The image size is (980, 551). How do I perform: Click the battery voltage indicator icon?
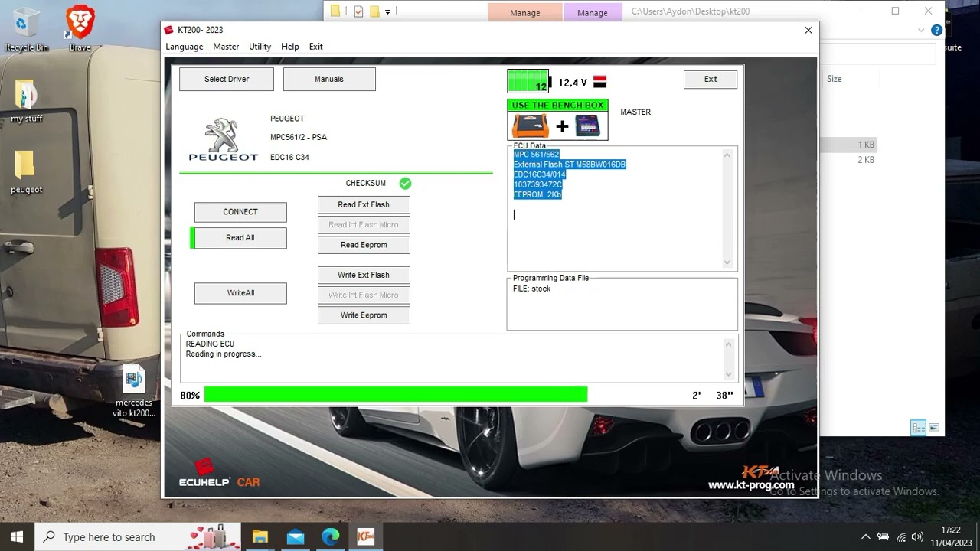pyautogui.click(x=529, y=81)
